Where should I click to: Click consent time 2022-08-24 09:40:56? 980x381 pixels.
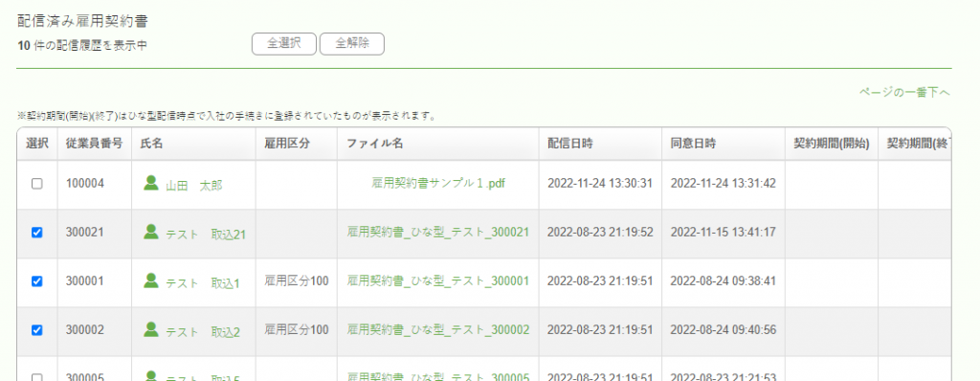coord(724,329)
